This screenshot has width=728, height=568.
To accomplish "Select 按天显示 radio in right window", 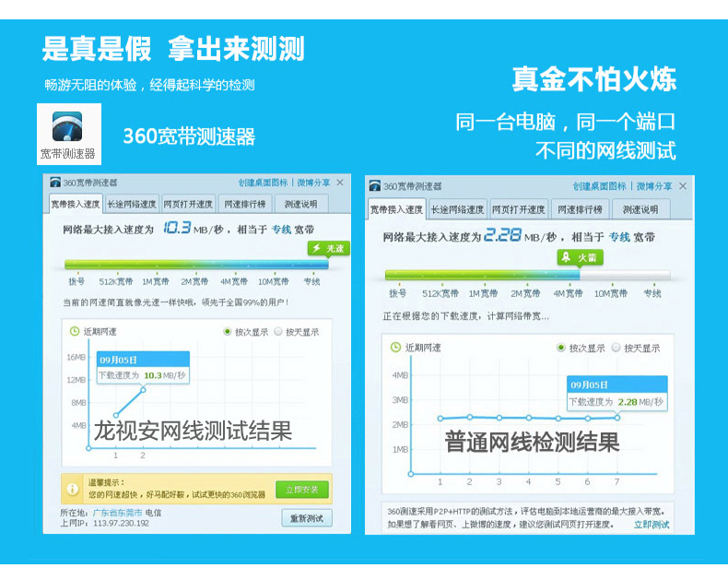I will point(616,348).
